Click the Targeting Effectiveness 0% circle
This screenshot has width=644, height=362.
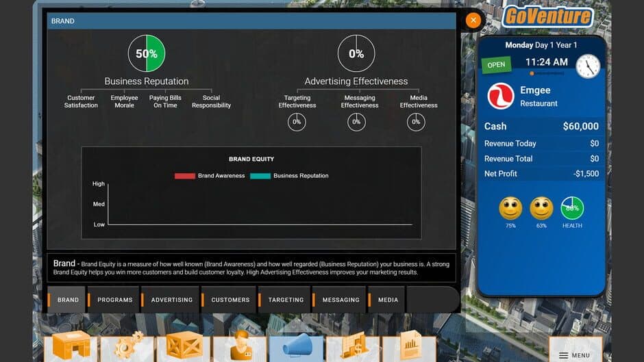(297, 122)
